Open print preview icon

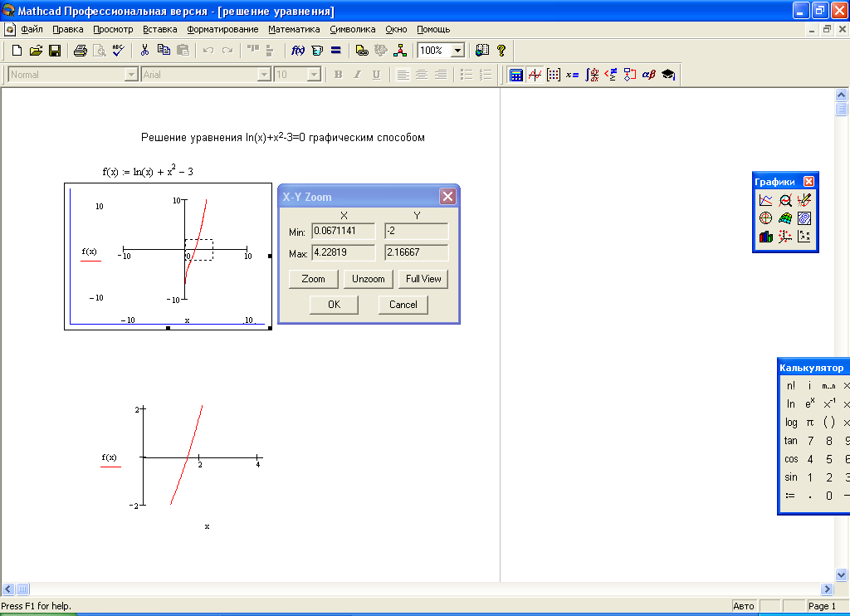[100, 51]
